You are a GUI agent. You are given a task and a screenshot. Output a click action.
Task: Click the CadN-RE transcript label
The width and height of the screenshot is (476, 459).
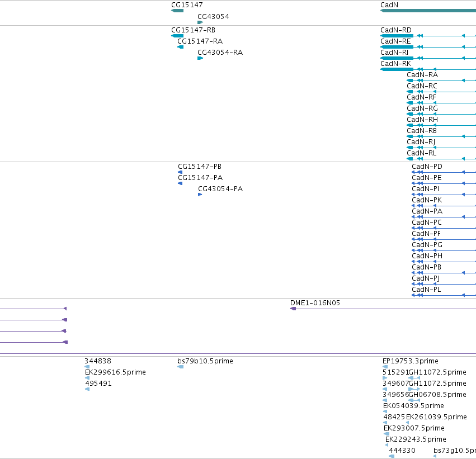click(395, 41)
